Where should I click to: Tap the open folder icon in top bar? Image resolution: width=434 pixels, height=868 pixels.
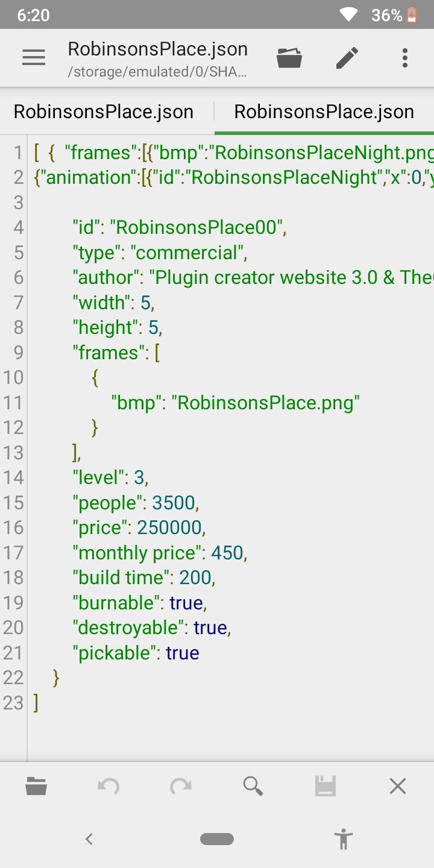click(289, 58)
